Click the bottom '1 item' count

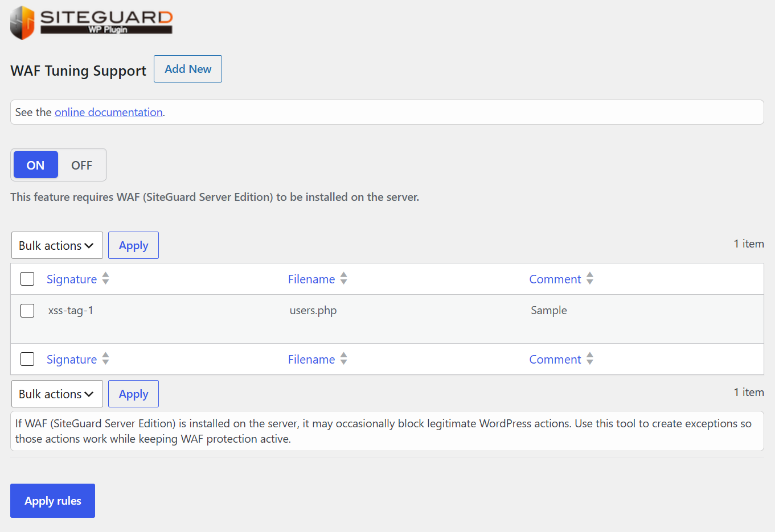749,392
